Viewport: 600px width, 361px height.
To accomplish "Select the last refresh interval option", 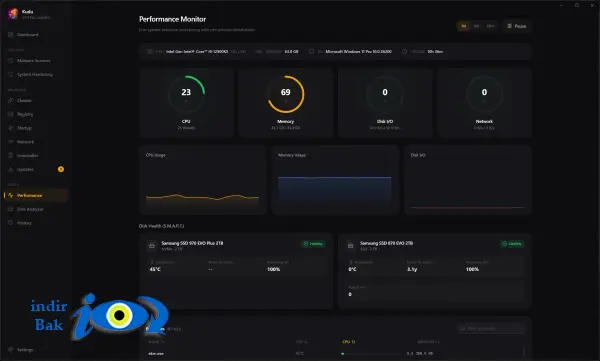I will 490,26.
